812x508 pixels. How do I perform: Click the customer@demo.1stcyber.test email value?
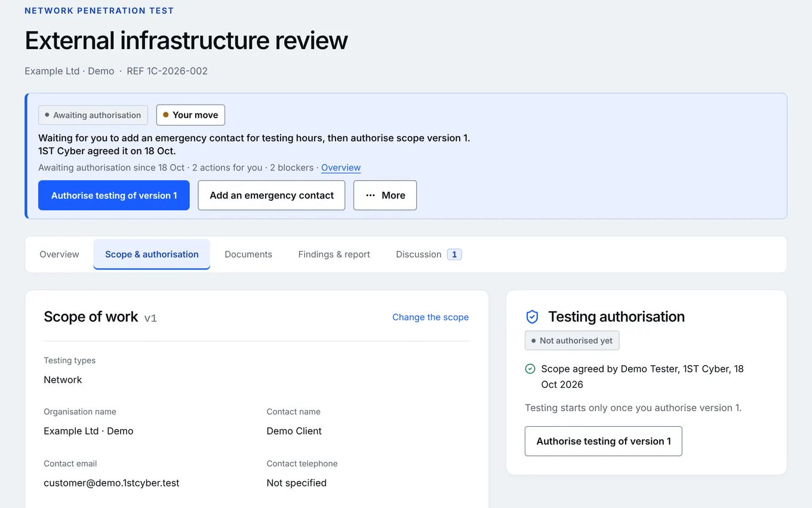[112, 483]
